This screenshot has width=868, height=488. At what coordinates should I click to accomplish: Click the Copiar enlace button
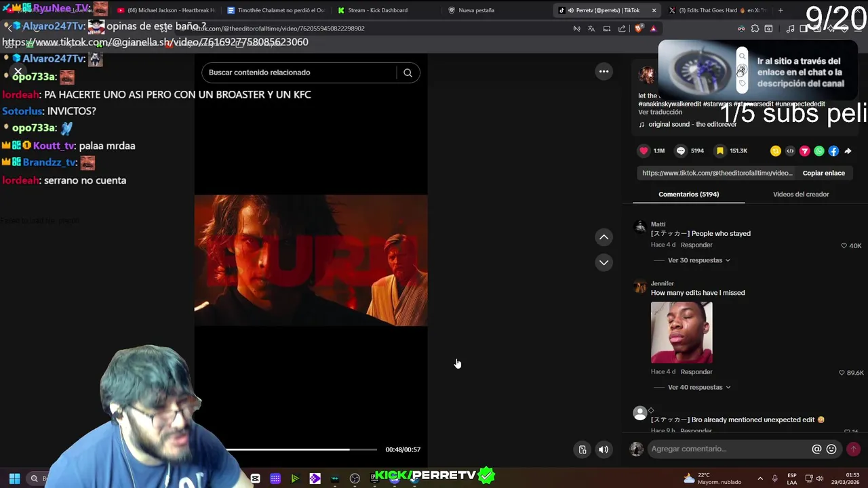[x=823, y=173]
